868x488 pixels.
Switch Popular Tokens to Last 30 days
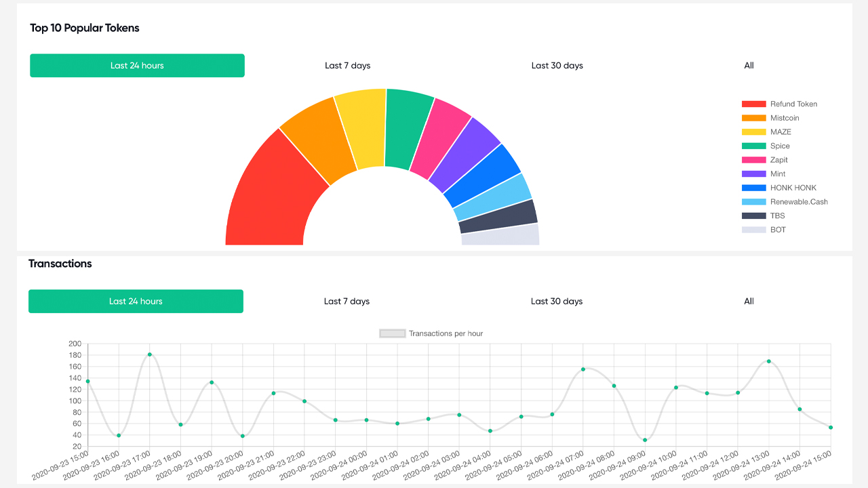pos(557,66)
